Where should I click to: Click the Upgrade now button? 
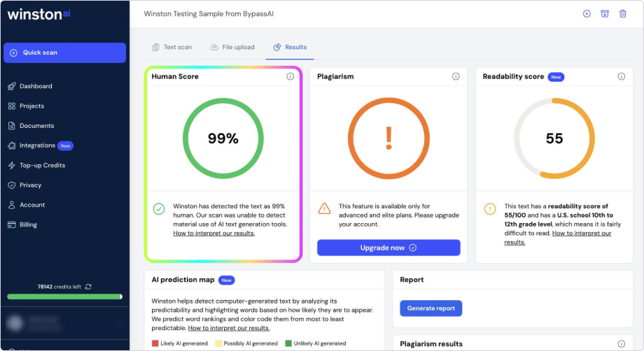point(388,248)
